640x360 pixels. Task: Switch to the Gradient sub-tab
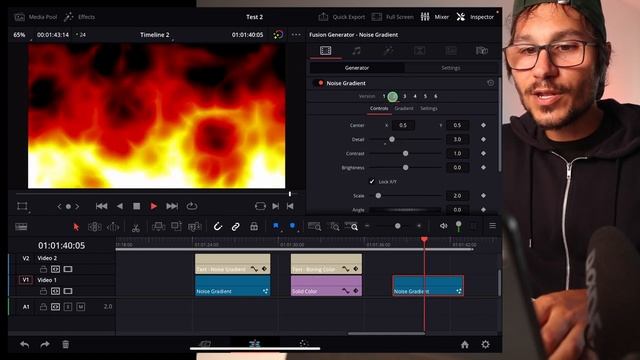point(404,108)
